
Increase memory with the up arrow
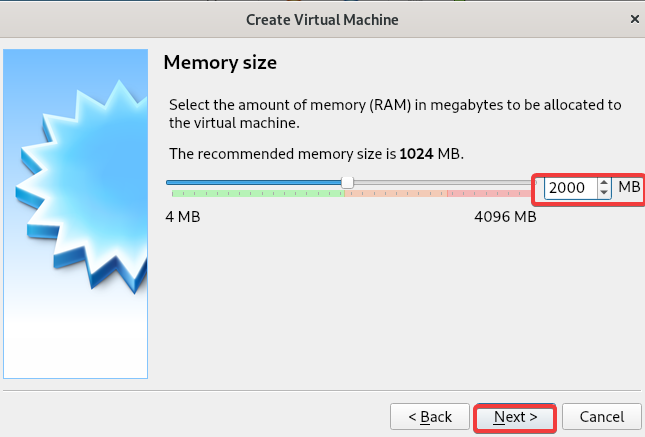pos(603,183)
